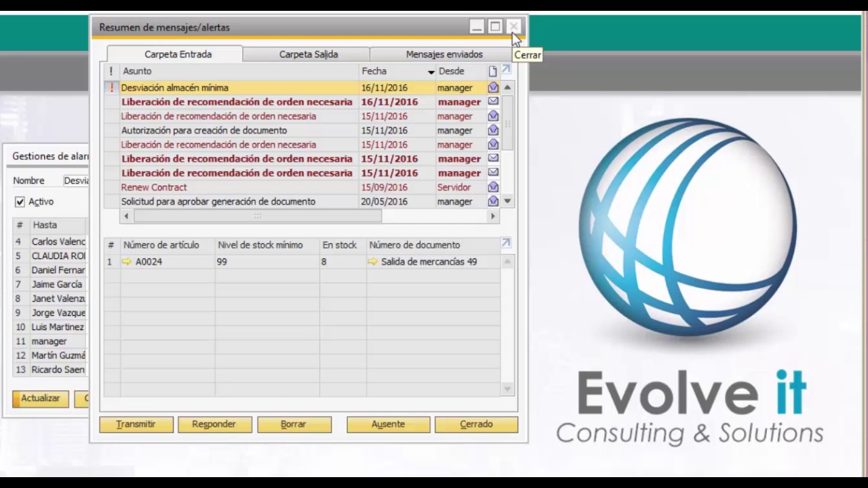Click the exclamation priority column header

[111, 71]
